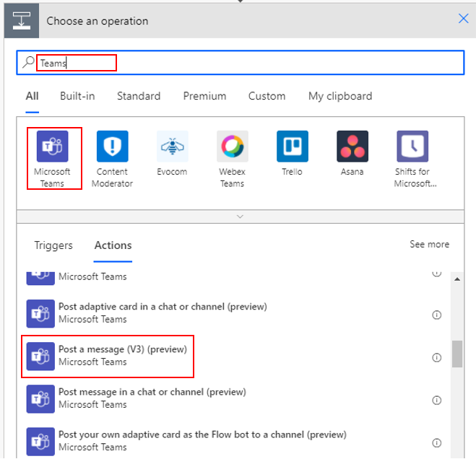
Task: Open the My clipboard tab
Action: [x=340, y=96]
